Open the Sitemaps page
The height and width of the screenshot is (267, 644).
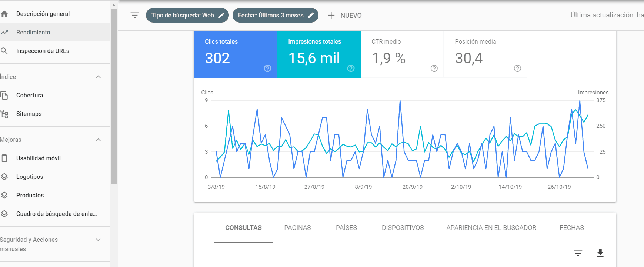55,114
